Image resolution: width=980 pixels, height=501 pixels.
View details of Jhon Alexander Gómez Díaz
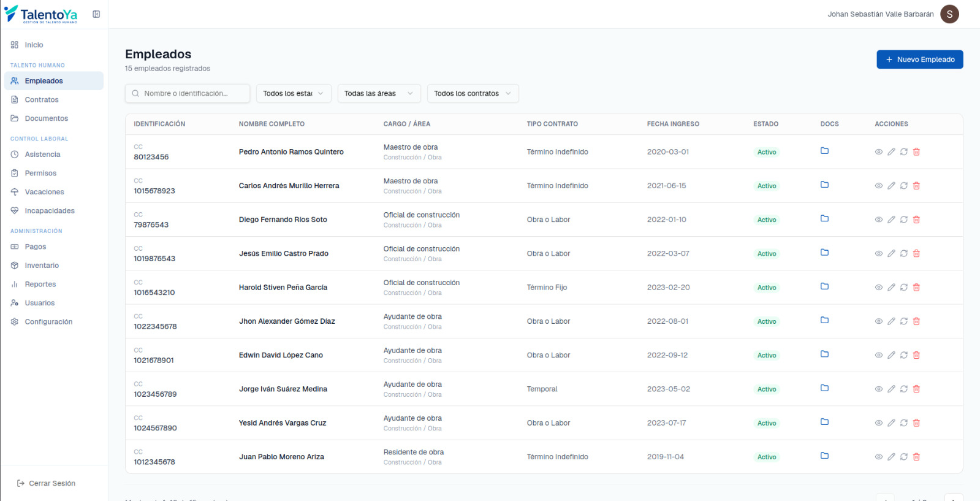(x=878, y=321)
